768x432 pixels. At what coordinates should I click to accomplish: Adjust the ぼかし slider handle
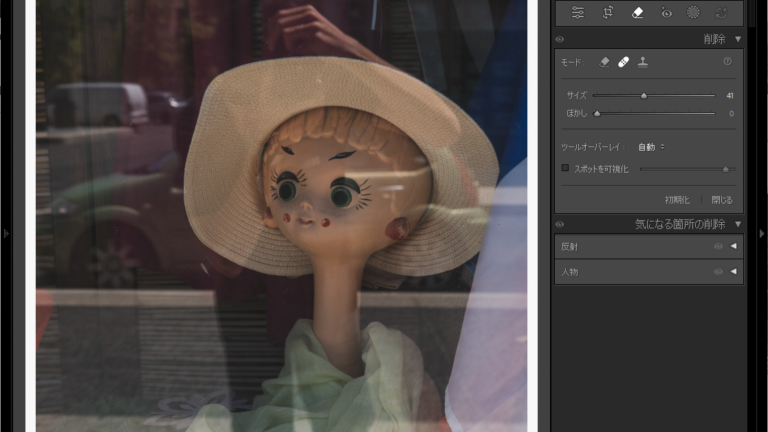597,114
